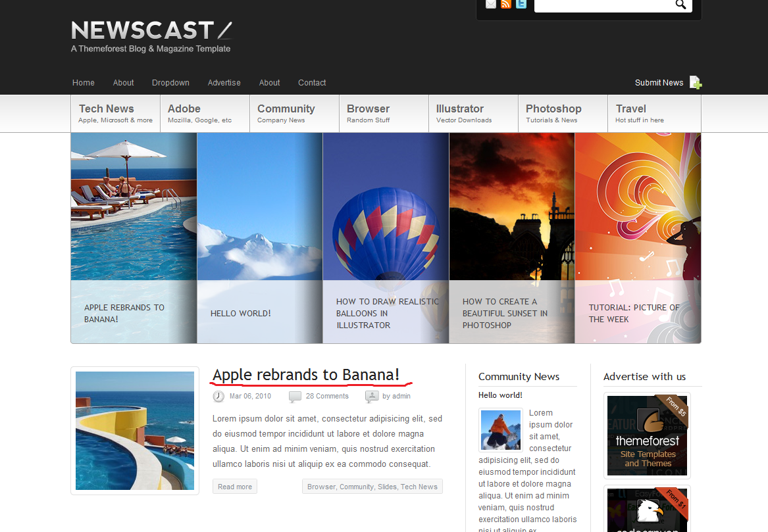The image size is (768, 532).
Task: Select the Browser category tab
Action: click(384, 114)
